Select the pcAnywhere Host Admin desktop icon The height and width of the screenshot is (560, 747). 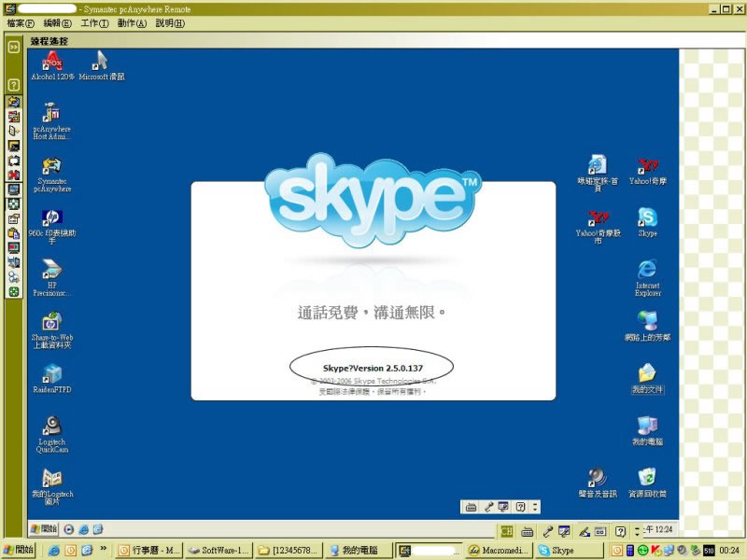coord(52,121)
